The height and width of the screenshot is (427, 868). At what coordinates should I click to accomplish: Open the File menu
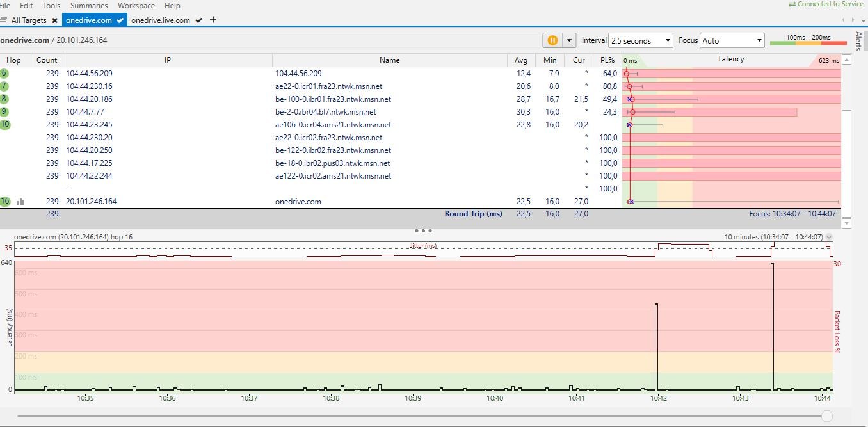[x=5, y=6]
